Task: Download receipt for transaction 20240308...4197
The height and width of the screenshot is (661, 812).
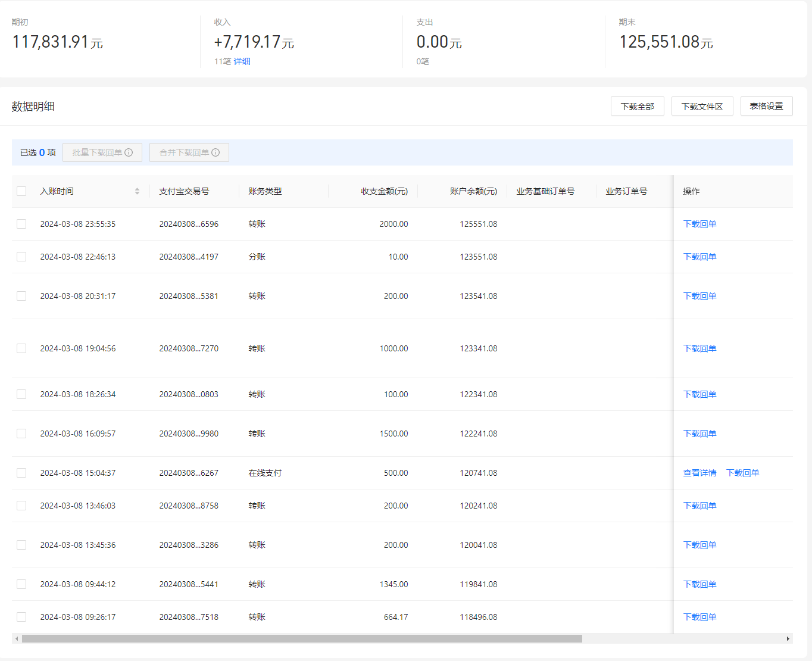Action: (699, 257)
